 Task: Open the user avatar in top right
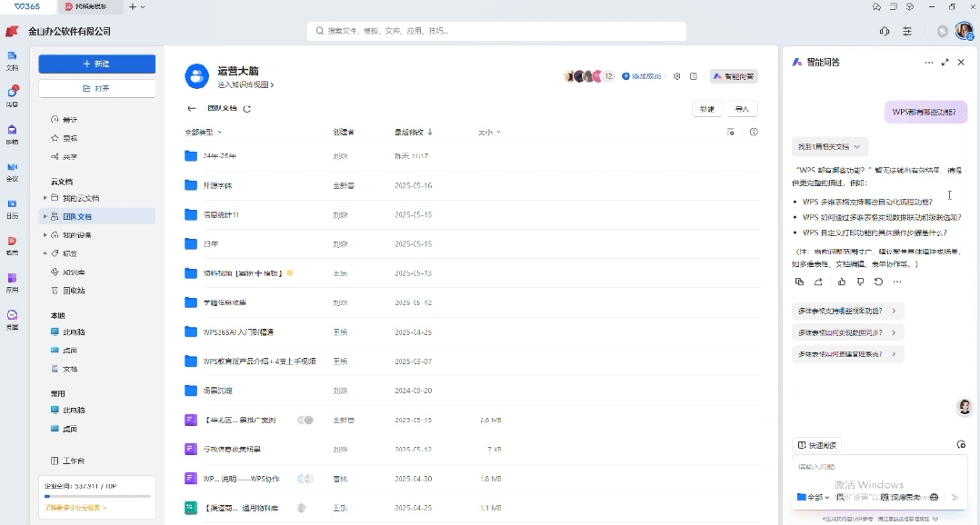coord(965,31)
